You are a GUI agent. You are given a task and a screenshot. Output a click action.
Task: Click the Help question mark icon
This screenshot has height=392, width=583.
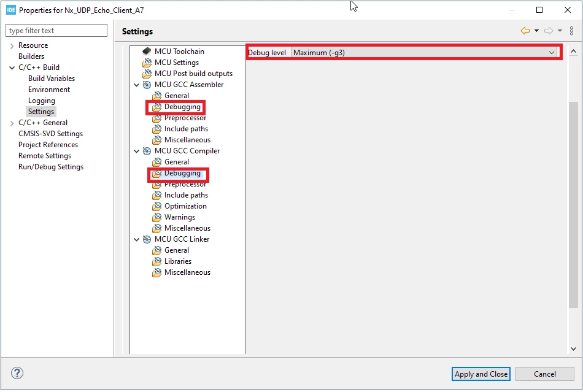click(x=17, y=373)
